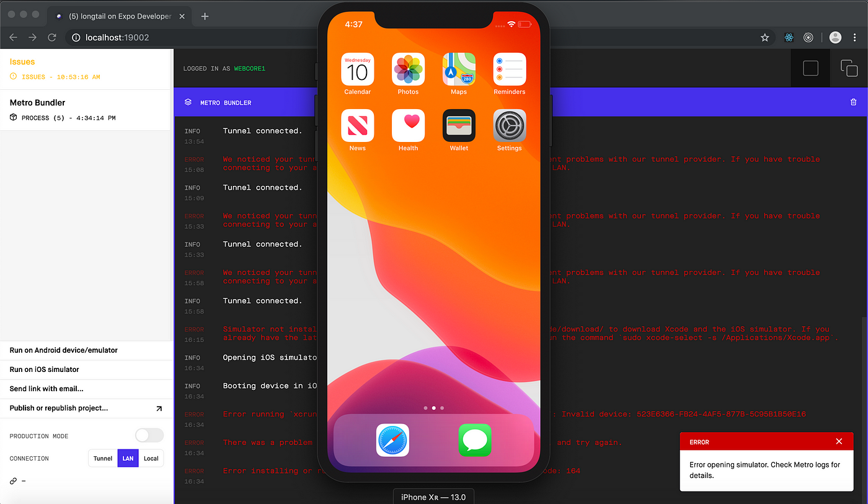
Task: Select the Metro Bundler process entry
Action: (x=85, y=110)
